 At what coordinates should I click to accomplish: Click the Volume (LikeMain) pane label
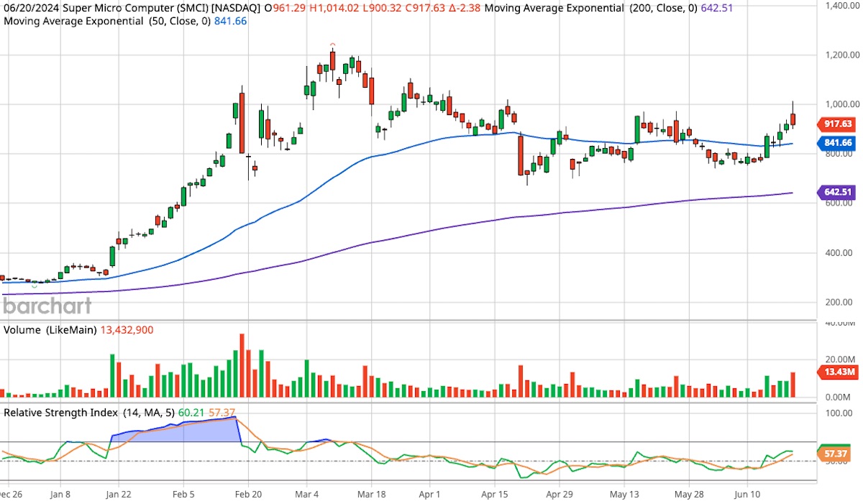pyautogui.click(x=47, y=330)
